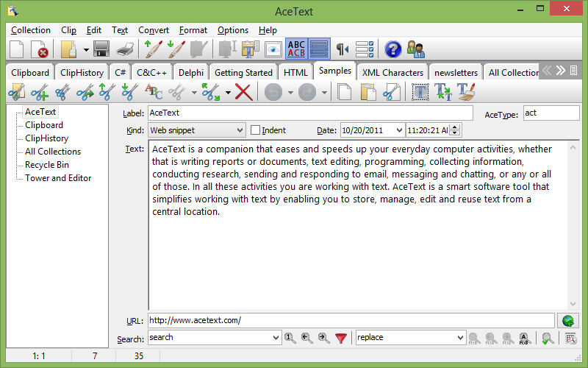
Task: Toggle the word wrap lines button
Action: point(319,49)
